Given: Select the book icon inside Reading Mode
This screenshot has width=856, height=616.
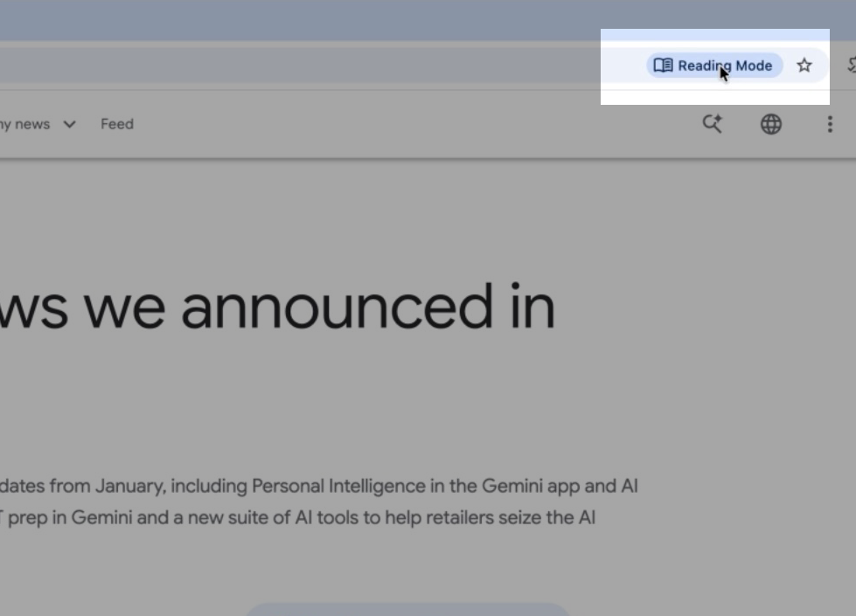Looking at the screenshot, I should tap(662, 65).
